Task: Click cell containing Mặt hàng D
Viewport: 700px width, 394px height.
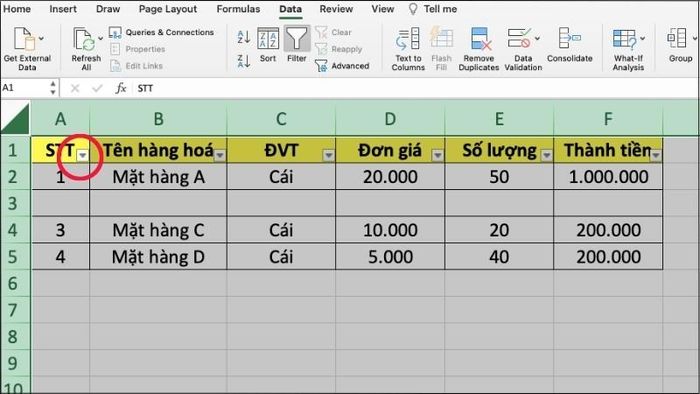Action: tap(158, 257)
